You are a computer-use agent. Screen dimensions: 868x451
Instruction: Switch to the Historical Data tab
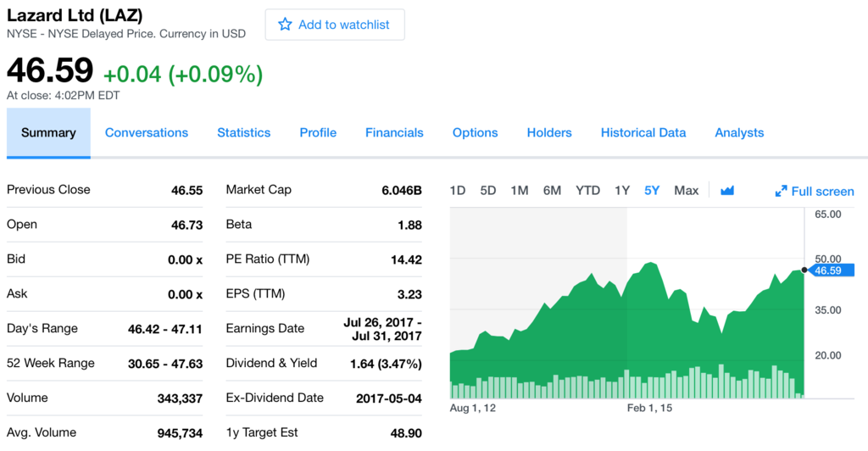coord(643,133)
